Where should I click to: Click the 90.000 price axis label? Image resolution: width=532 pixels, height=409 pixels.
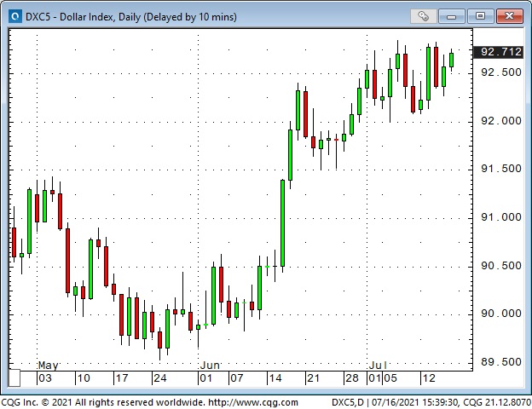[501, 314]
